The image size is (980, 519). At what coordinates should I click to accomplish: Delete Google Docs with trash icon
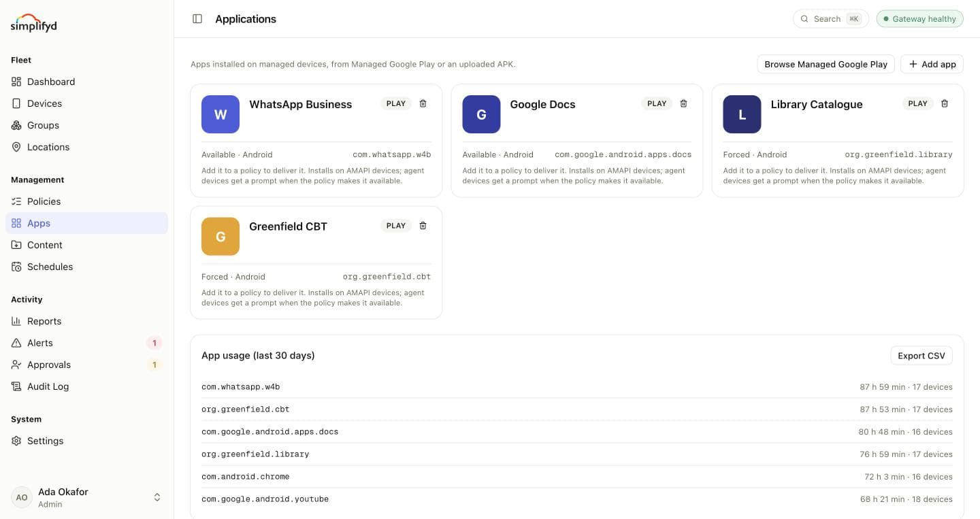coord(683,103)
